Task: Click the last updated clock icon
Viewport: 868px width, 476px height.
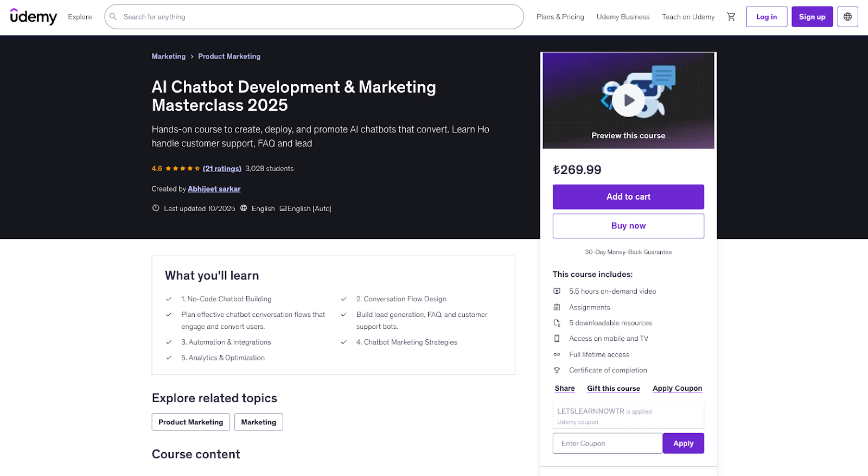Action: (156, 208)
